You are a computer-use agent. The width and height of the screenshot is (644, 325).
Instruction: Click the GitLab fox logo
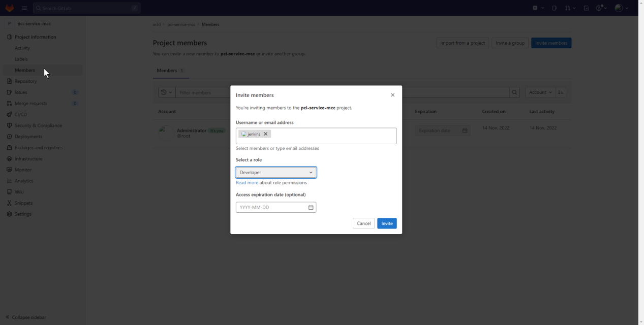coord(9,8)
